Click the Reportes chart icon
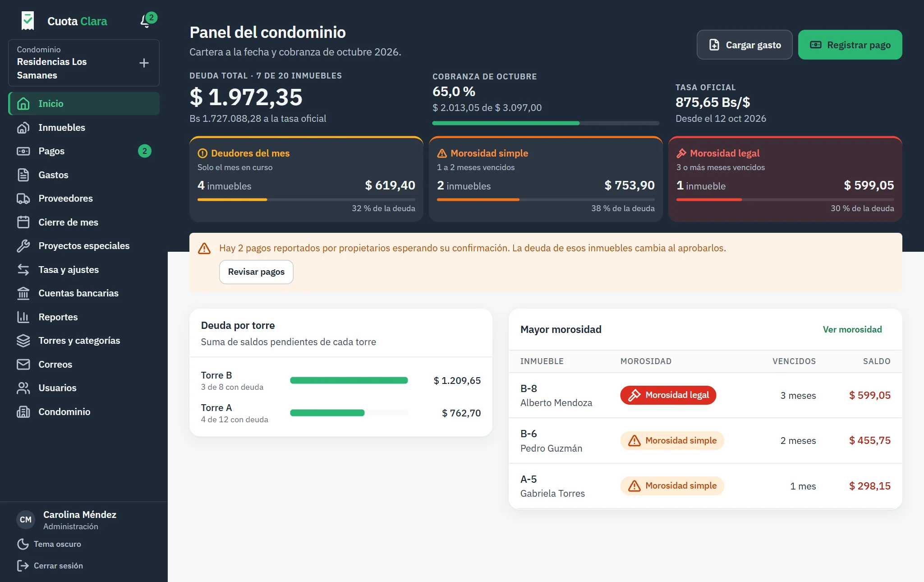This screenshot has height=582, width=924. [23, 317]
